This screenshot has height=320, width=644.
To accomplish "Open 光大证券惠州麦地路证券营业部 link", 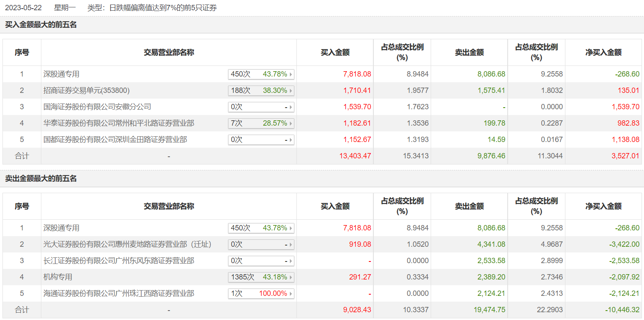I will pyautogui.click(x=127, y=244).
